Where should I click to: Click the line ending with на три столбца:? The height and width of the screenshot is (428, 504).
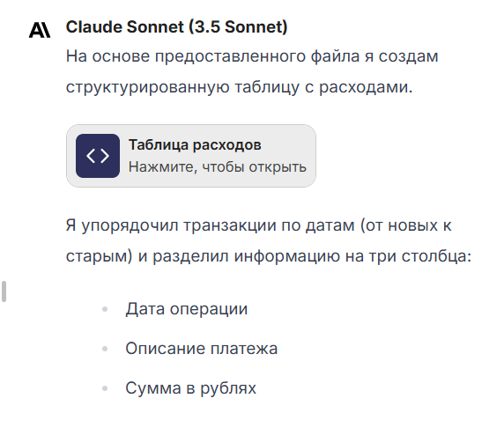[x=269, y=256]
